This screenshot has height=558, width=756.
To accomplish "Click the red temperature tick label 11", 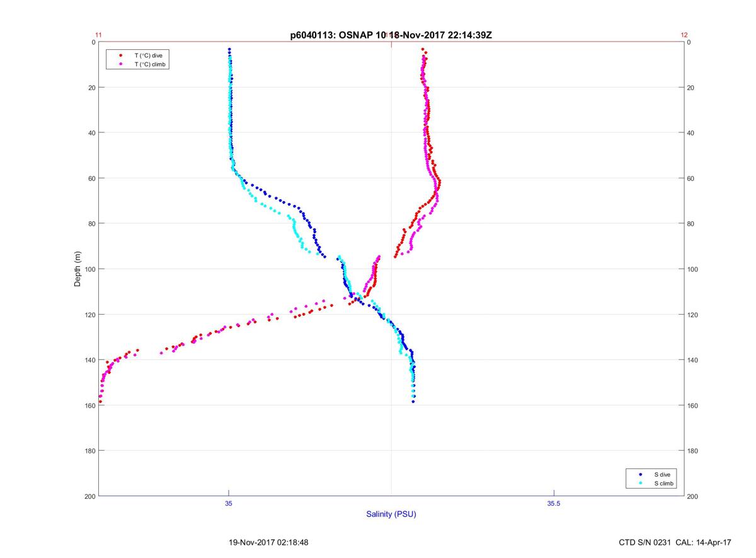I will click(98, 35).
